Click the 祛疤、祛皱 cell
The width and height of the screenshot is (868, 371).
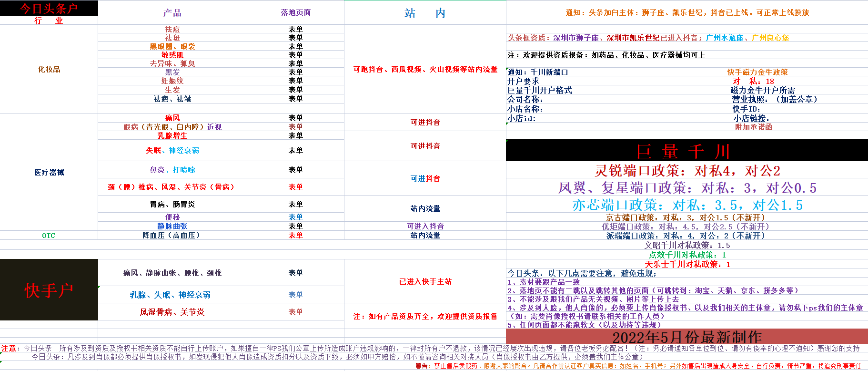tap(172, 99)
